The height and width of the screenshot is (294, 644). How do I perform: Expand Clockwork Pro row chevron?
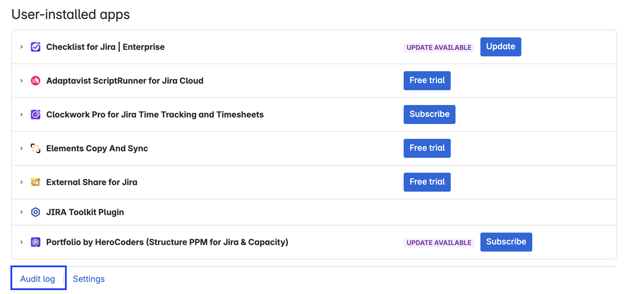tap(22, 115)
